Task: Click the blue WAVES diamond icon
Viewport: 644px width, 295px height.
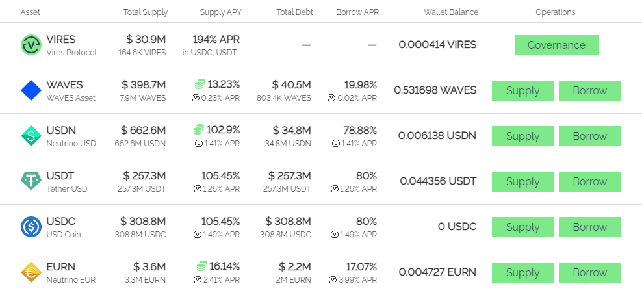Action: click(x=31, y=90)
